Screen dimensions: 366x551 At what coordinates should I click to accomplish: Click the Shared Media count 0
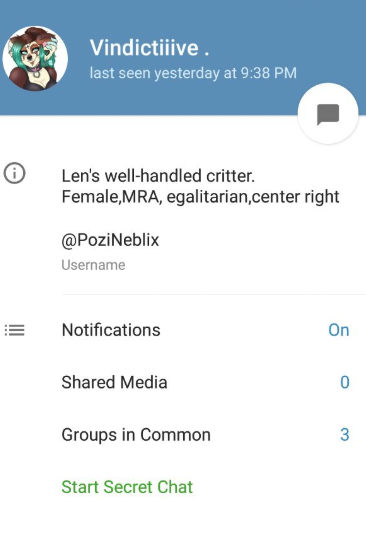pos(345,382)
